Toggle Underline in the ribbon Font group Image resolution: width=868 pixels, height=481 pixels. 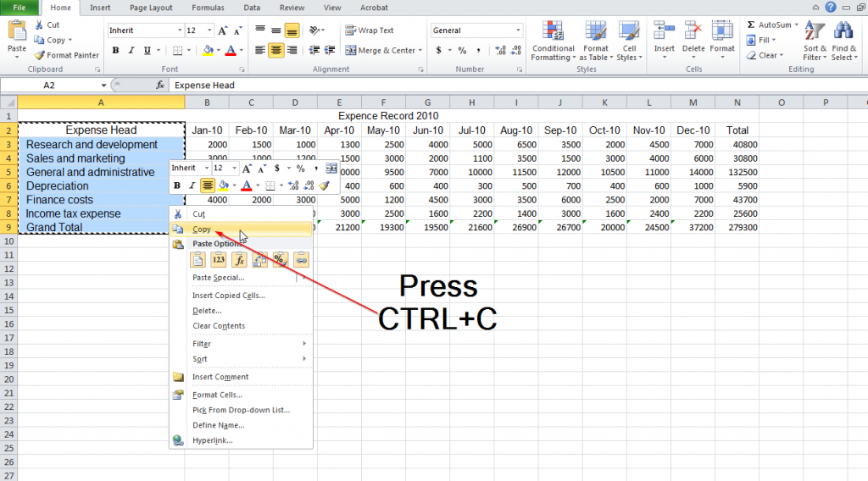(147, 50)
